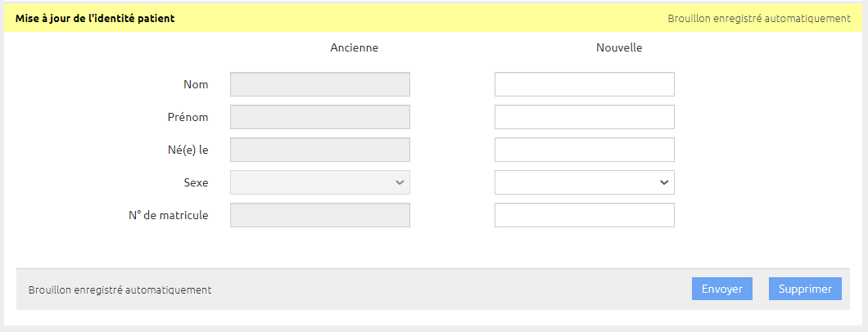Click the Nom field label
This screenshot has height=332, width=868.
196,84
